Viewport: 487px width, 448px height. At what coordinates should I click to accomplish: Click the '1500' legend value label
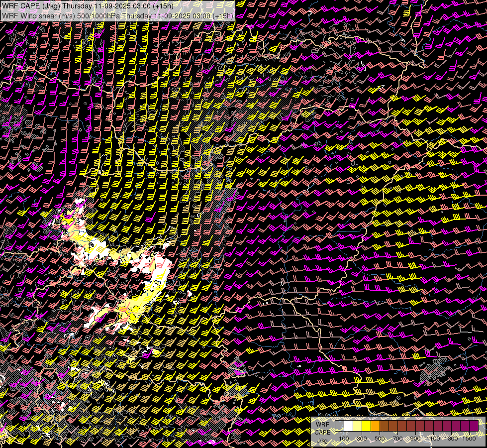click(x=469, y=439)
